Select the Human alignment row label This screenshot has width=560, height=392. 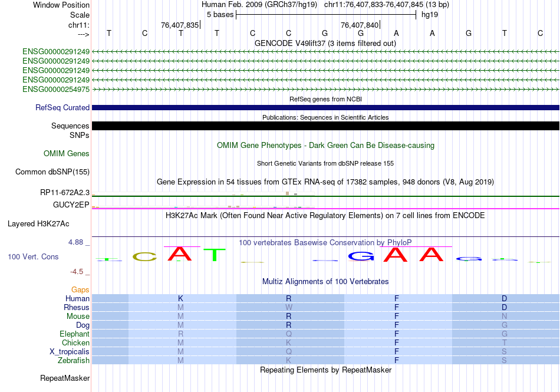coord(77,298)
